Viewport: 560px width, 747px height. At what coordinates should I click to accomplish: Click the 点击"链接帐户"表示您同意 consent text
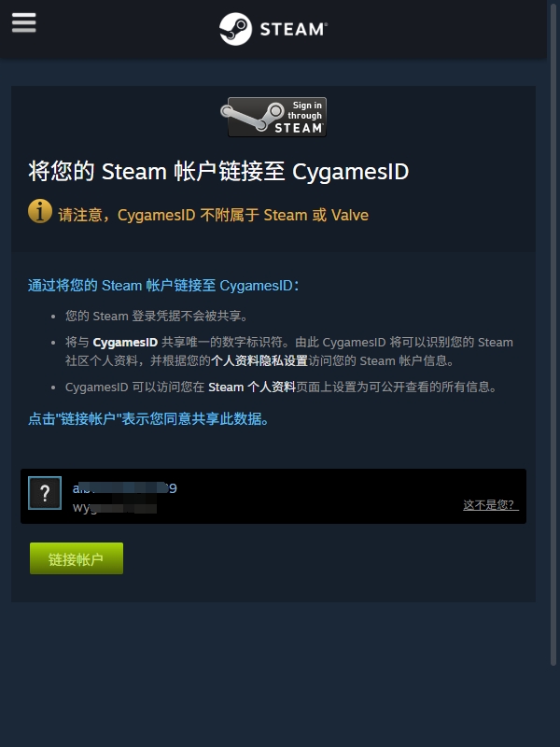tap(148, 418)
